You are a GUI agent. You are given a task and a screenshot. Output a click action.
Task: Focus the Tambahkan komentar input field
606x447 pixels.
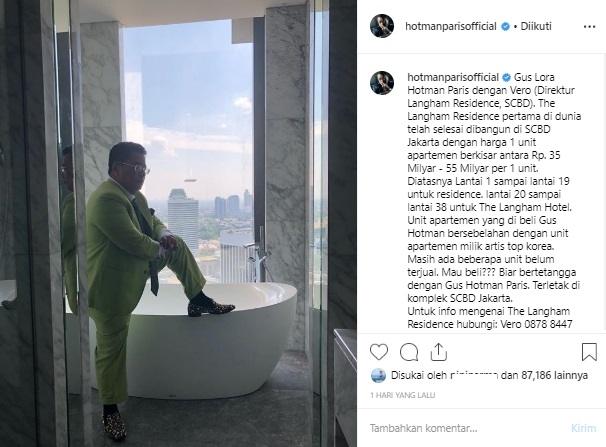464,428
